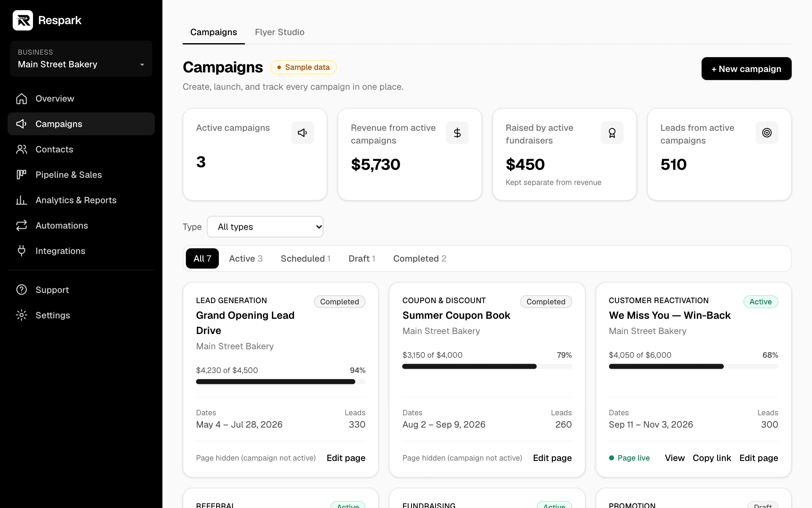Click the Settings gear icon
Image resolution: width=812 pixels, height=508 pixels.
[22, 315]
